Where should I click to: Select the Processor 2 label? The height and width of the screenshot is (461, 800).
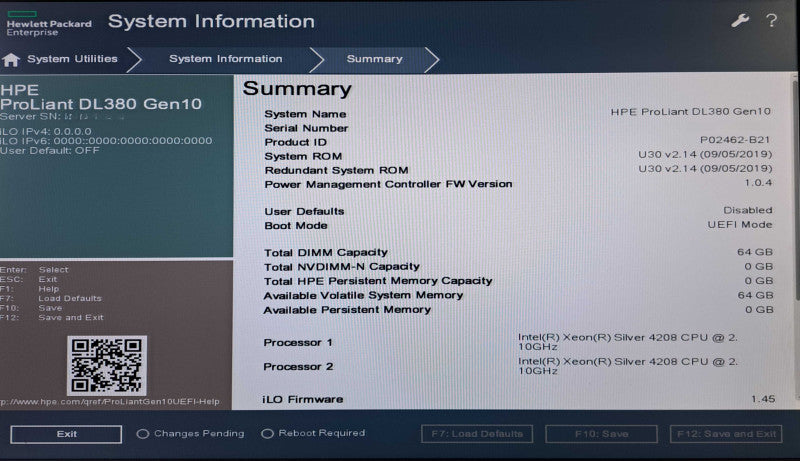click(298, 367)
